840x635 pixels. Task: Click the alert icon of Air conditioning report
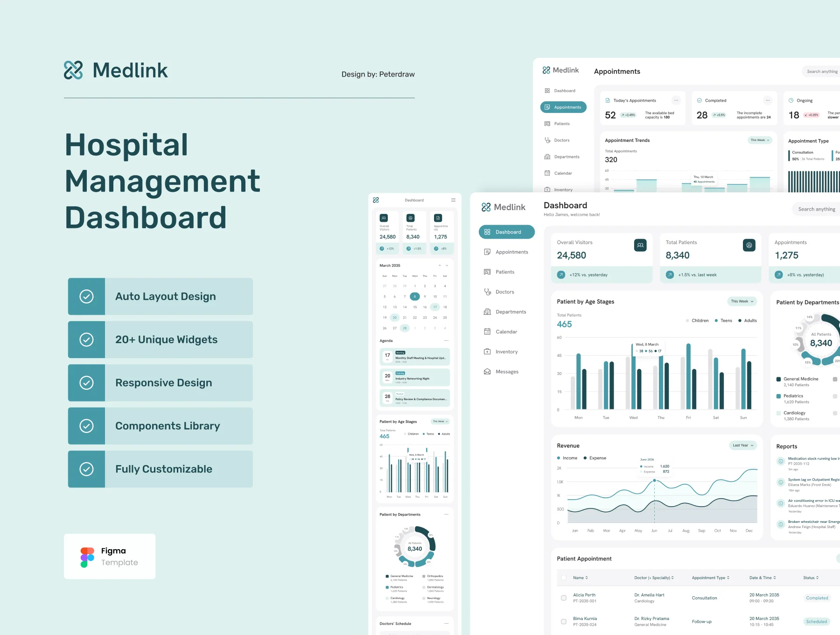coord(780,503)
